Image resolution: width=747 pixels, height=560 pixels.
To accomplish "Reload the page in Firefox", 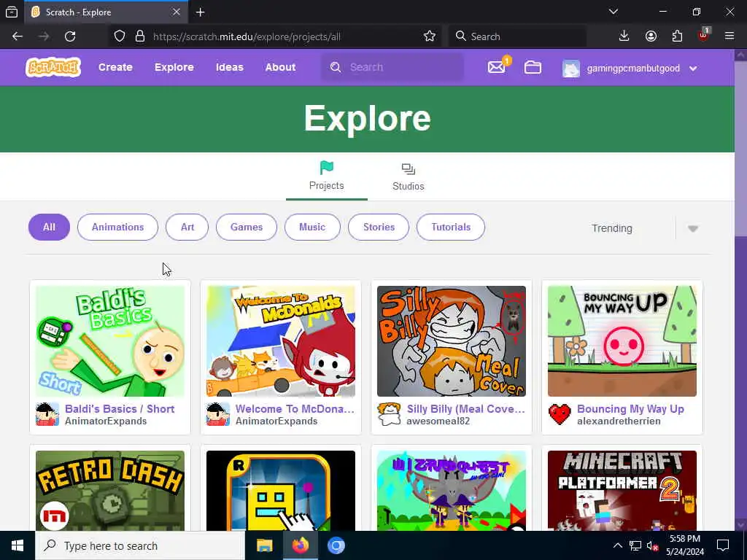I will [70, 36].
